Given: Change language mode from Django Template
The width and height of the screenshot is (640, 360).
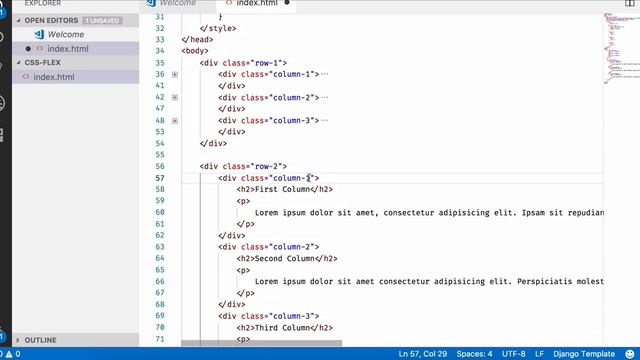Looking at the screenshot, I should (x=584, y=354).
